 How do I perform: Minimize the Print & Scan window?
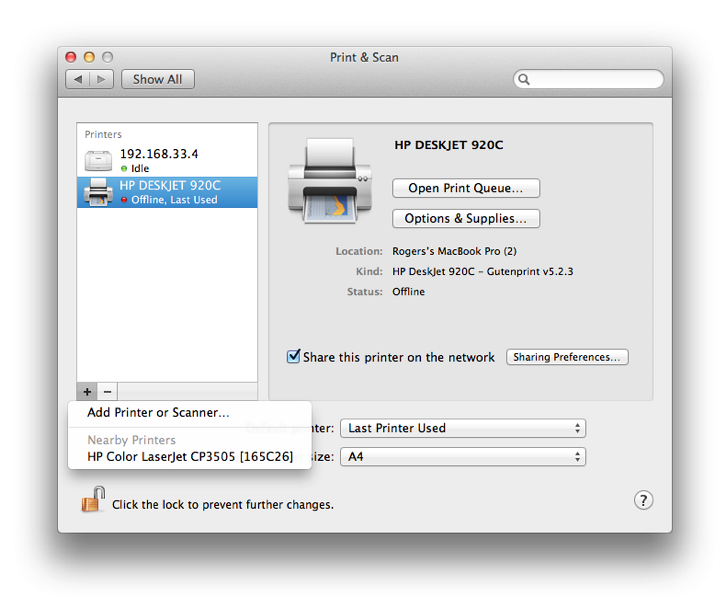pos(89,57)
